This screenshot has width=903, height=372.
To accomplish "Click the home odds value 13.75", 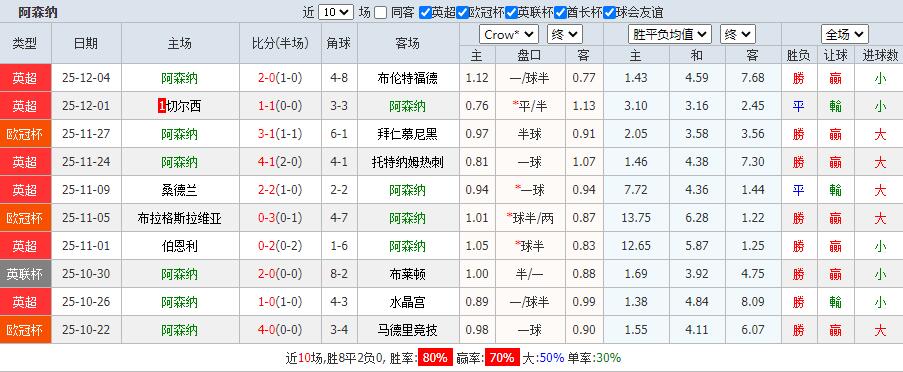I will point(636,218).
